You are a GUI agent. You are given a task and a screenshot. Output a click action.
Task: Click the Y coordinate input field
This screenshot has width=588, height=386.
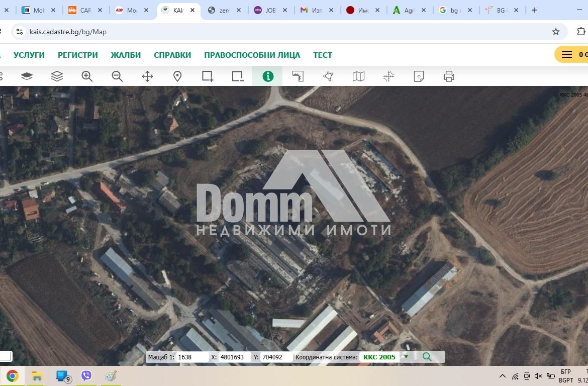point(276,357)
